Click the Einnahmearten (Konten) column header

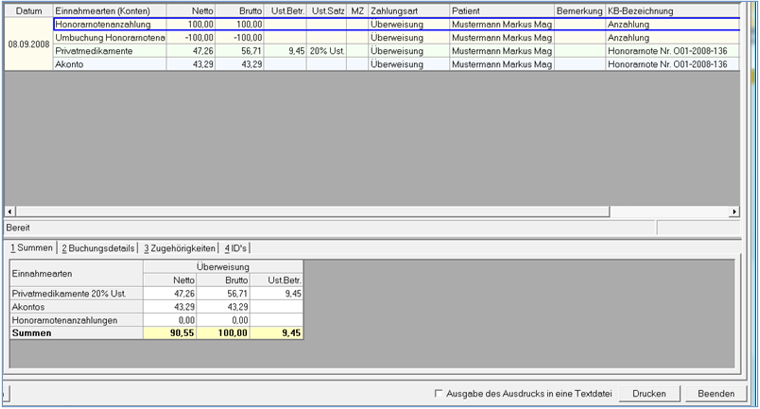(110, 11)
